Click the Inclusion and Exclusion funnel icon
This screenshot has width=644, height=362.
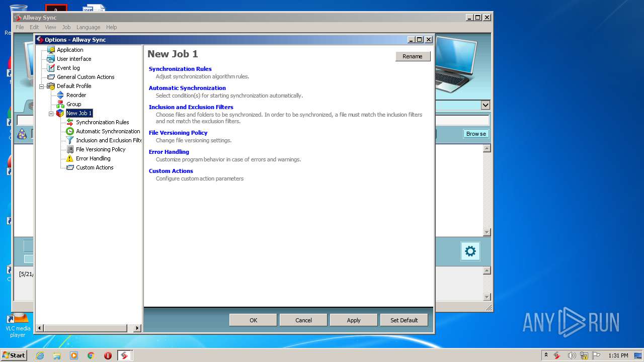point(70,140)
